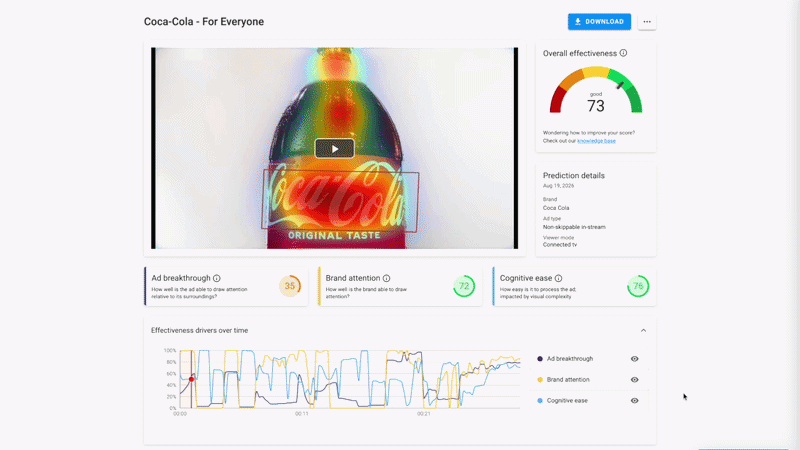Screen dimensions: 800x450
Task: Click the Aug 19 prediction date
Action: pyautogui.click(x=558, y=186)
